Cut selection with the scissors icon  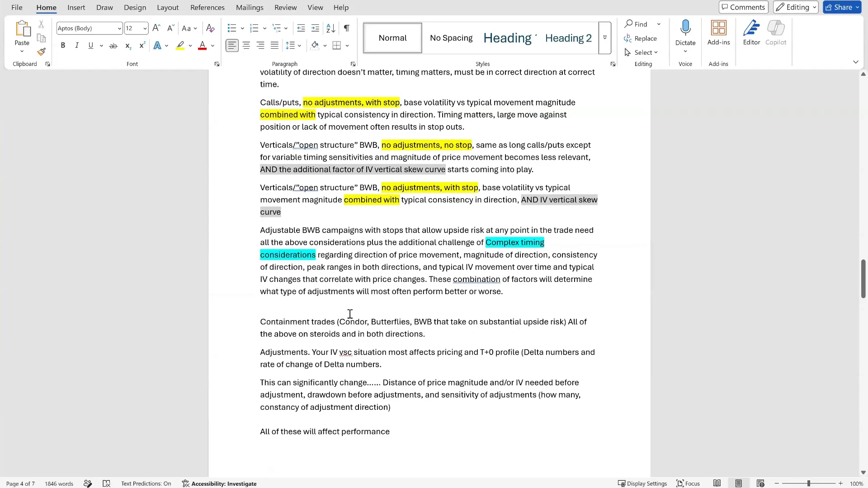point(41,24)
